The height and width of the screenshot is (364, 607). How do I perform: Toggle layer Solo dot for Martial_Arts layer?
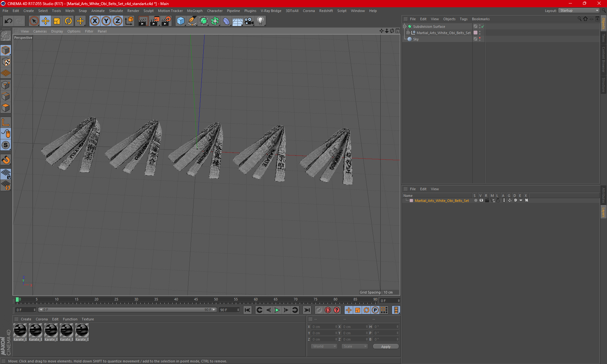pyautogui.click(x=475, y=201)
